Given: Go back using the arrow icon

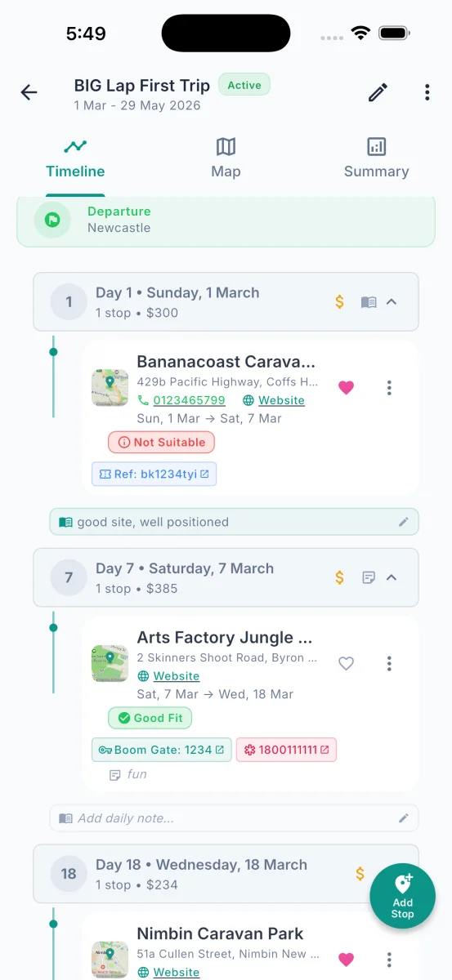Looking at the screenshot, I should click(x=29, y=92).
